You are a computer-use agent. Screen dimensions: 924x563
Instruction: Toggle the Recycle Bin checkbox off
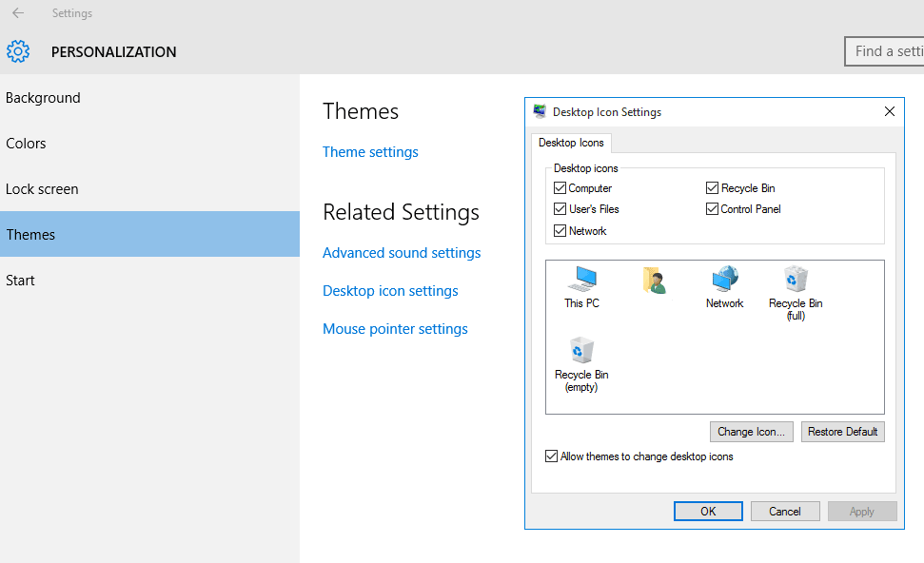click(x=712, y=187)
